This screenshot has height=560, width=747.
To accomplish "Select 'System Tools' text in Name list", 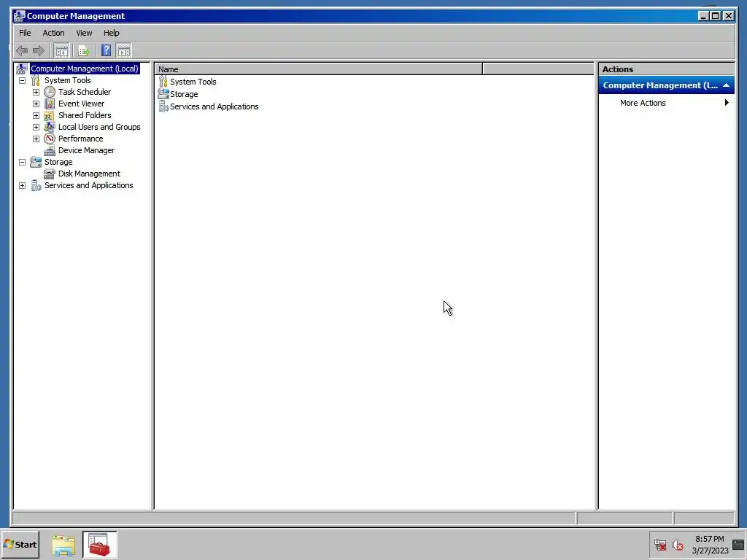I will (x=193, y=82).
